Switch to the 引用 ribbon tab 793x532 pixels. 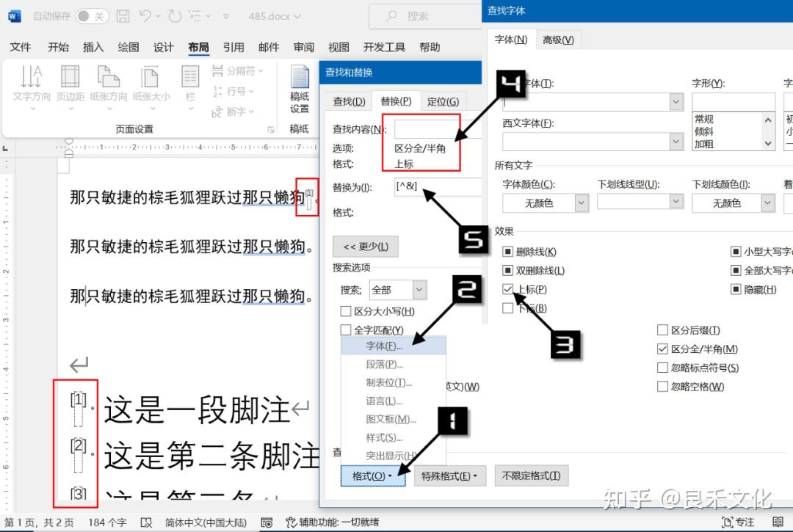(x=233, y=47)
